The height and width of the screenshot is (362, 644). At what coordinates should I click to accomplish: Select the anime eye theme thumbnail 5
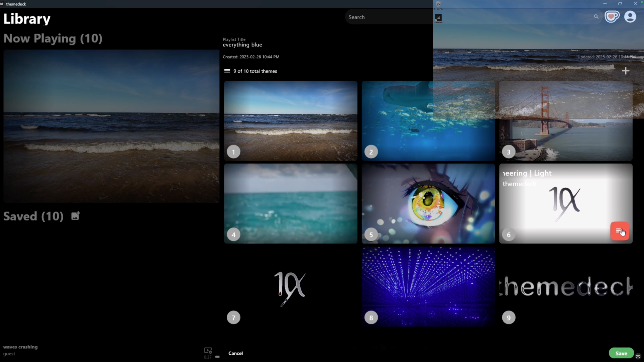(x=428, y=203)
